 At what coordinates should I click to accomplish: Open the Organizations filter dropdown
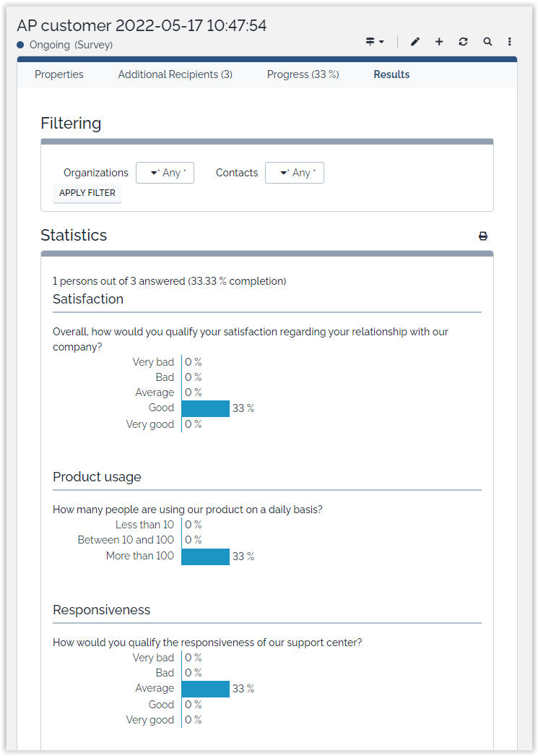tap(165, 173)
